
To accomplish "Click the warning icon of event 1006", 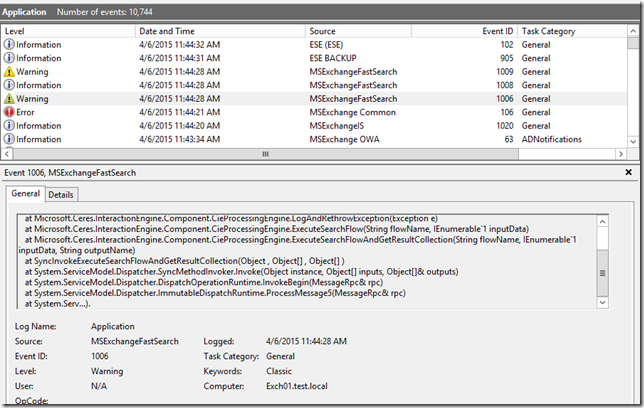I will [9, 99].
